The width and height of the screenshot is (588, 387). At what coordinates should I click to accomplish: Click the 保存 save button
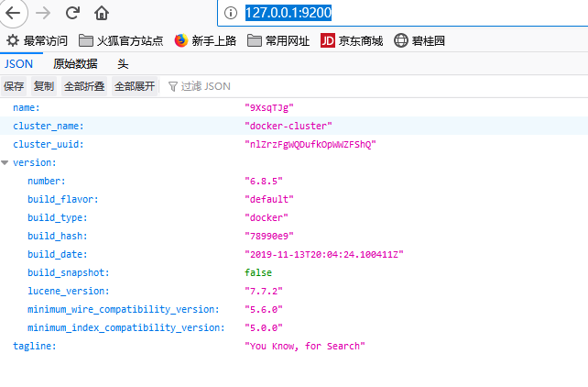pyautogui.click(x=14, y=86)
